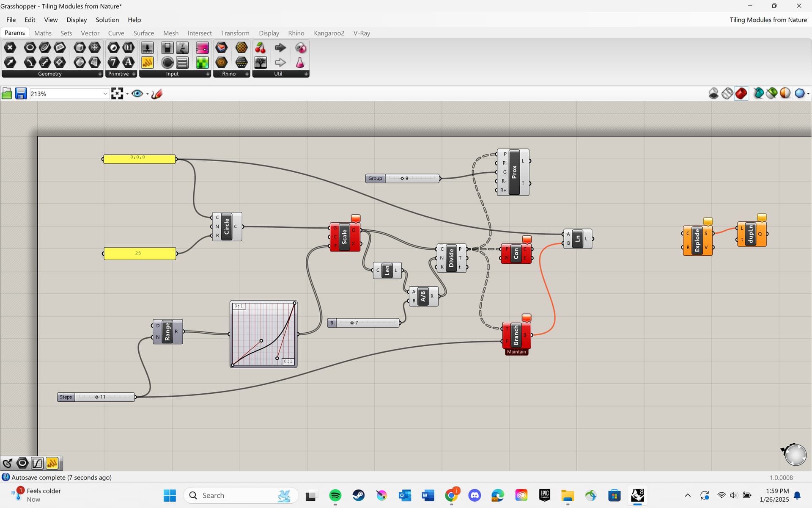Toggle the Markov widget icon at bottom-left
This screenshot has height=508, width=812.
tap(7, 463)
